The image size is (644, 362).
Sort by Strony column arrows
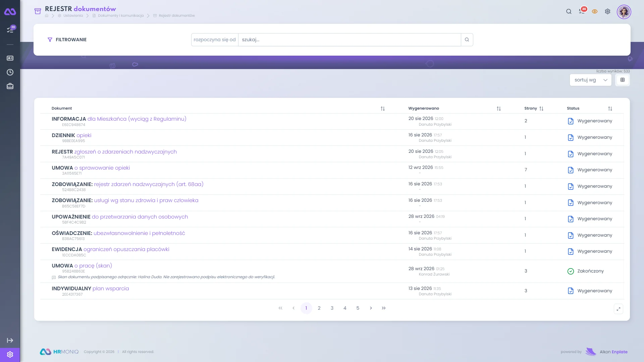[541, 109]
